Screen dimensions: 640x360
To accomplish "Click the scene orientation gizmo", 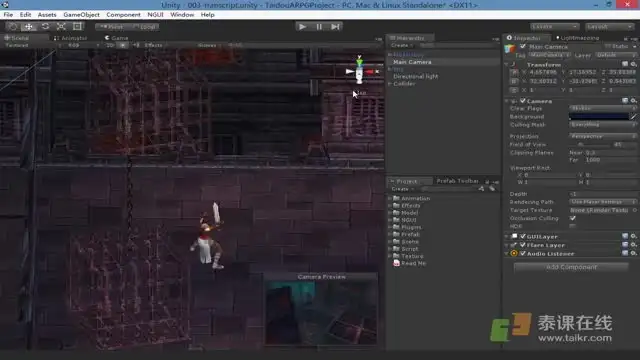I will pos(359,71).
